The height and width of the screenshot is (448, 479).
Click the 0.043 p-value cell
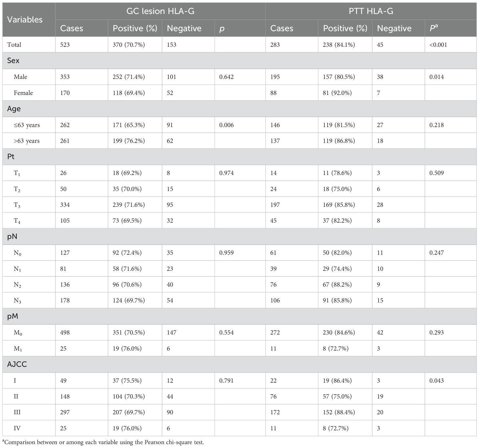436,380
